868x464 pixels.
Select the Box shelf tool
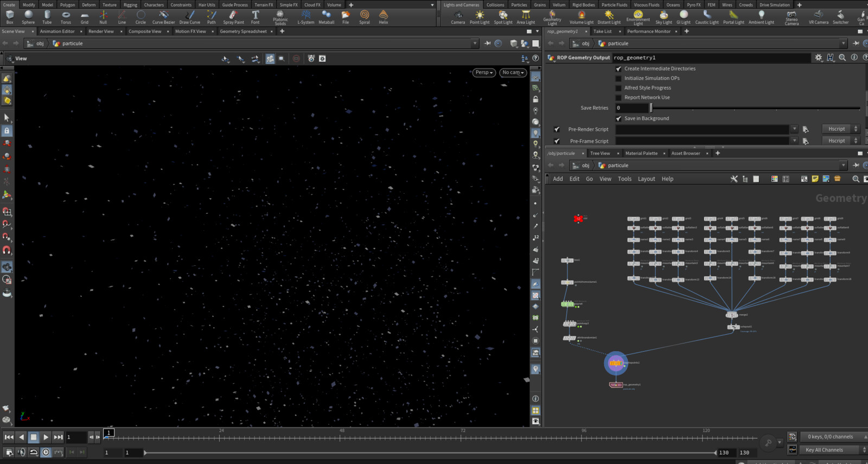tap(10, 17)
